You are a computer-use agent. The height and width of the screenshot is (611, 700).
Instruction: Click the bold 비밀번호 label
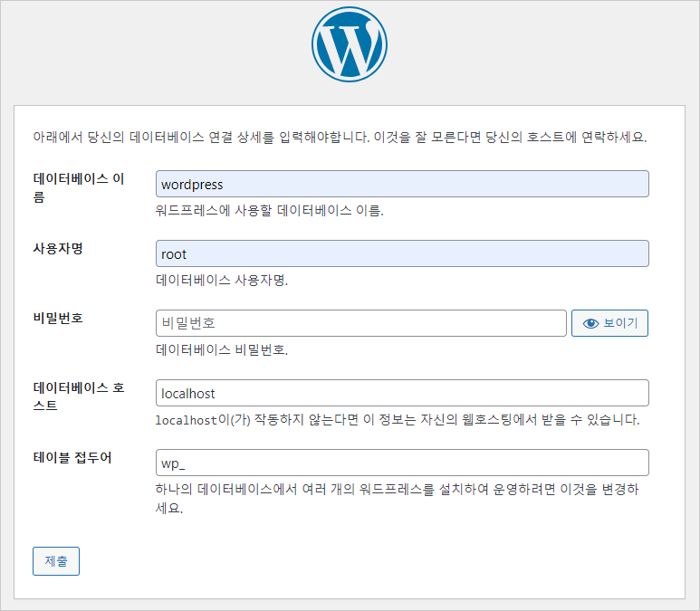click(x=58, y=318)
